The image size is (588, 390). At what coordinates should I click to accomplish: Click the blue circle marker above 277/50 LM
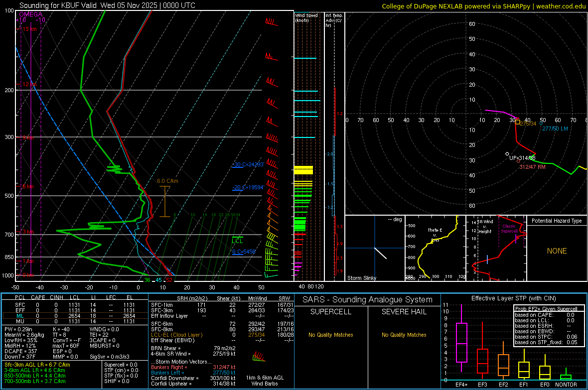[x=541, y=123]
